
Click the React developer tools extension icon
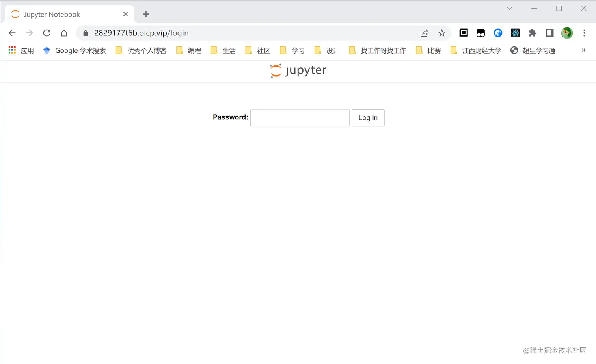pyautogui.click(x=515, y=33)
